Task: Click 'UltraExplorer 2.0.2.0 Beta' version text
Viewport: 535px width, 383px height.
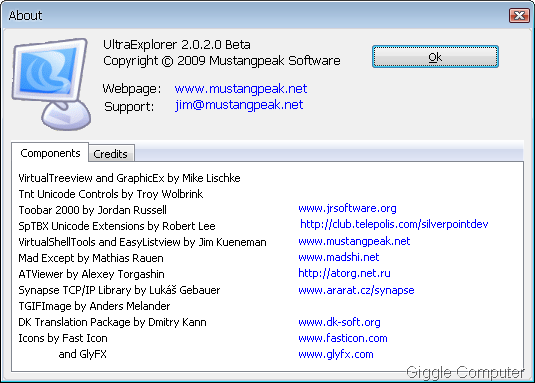Action: pyautogui.click(x=177, y=45)
